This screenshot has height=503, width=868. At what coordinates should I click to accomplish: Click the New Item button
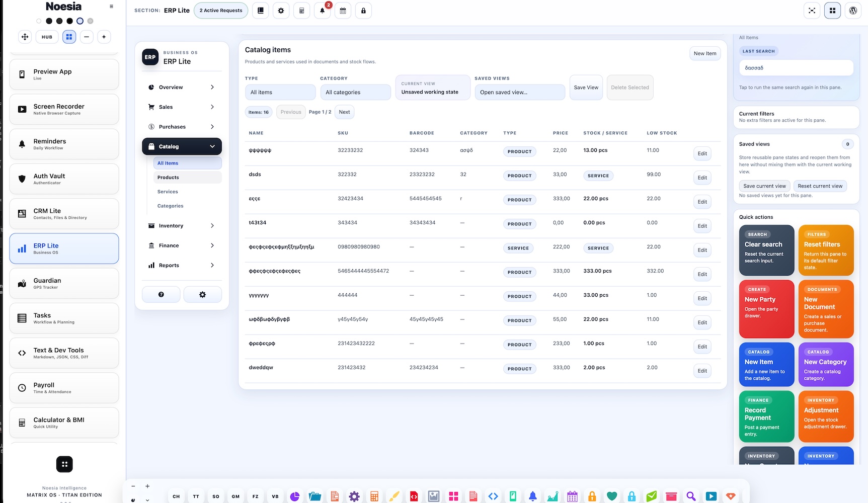[704, 53]
